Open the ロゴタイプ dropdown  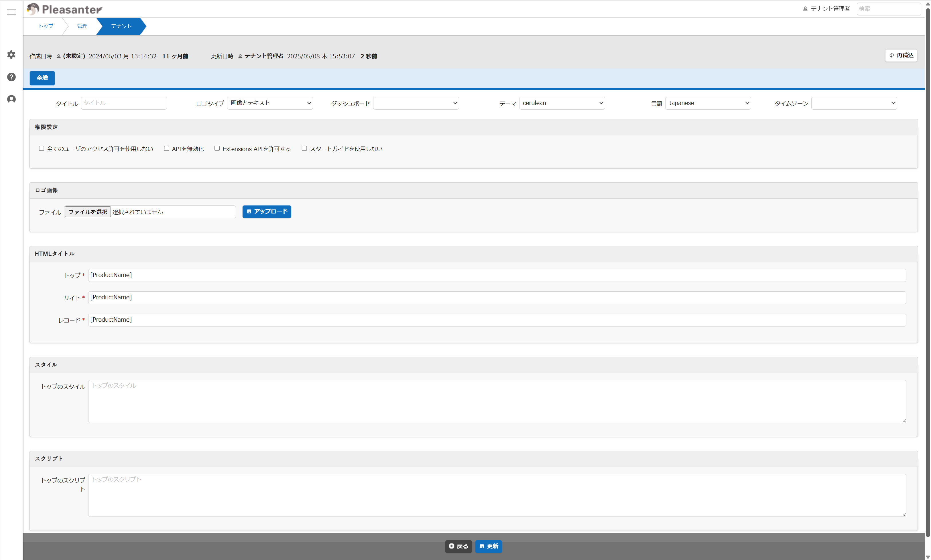tap(270, 103)
